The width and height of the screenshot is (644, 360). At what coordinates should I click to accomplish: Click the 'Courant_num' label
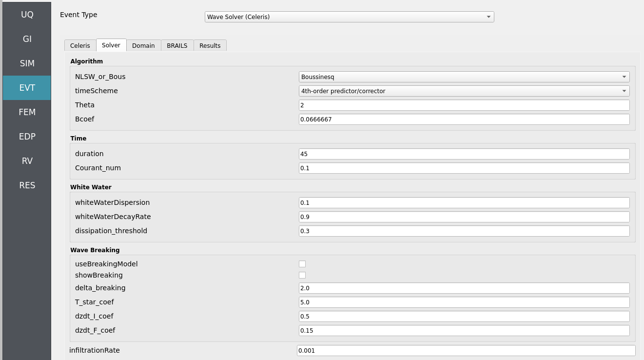coord(98,168)
